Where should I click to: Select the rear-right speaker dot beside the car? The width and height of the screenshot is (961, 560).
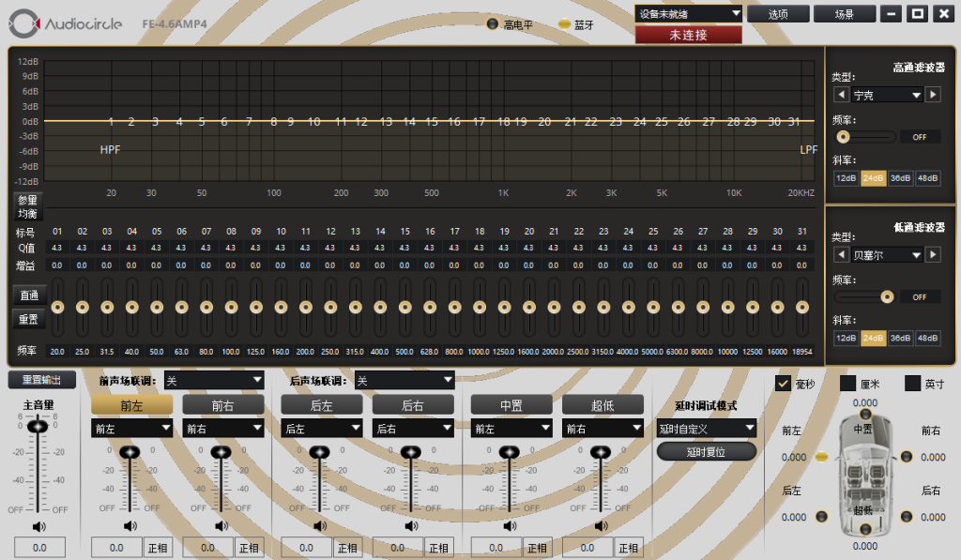[907, 517]
